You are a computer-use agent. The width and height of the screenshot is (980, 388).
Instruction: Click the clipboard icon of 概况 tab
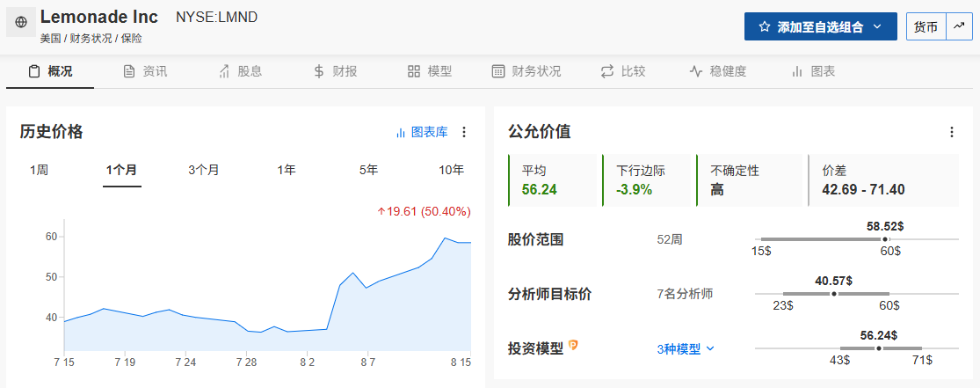click(x=34, y=71)
